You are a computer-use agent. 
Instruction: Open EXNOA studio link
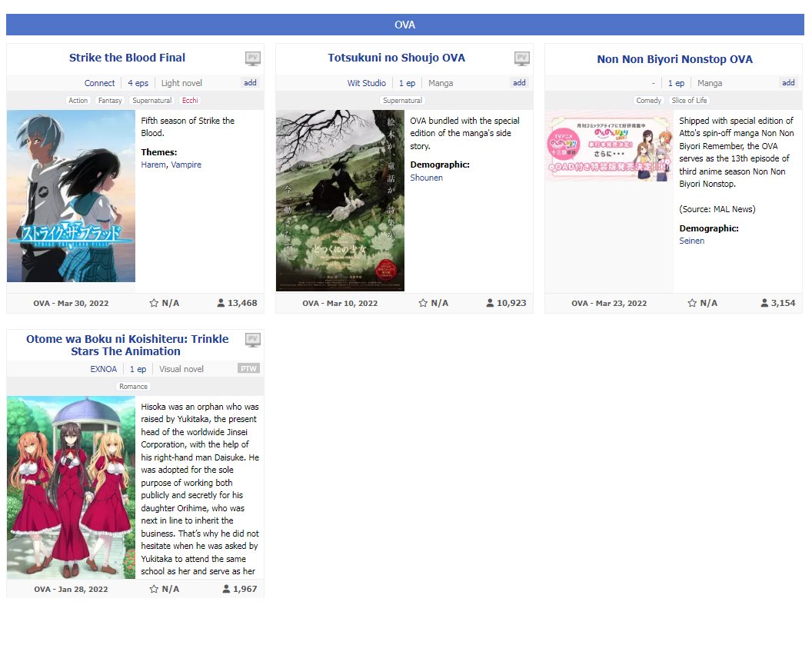103,369
